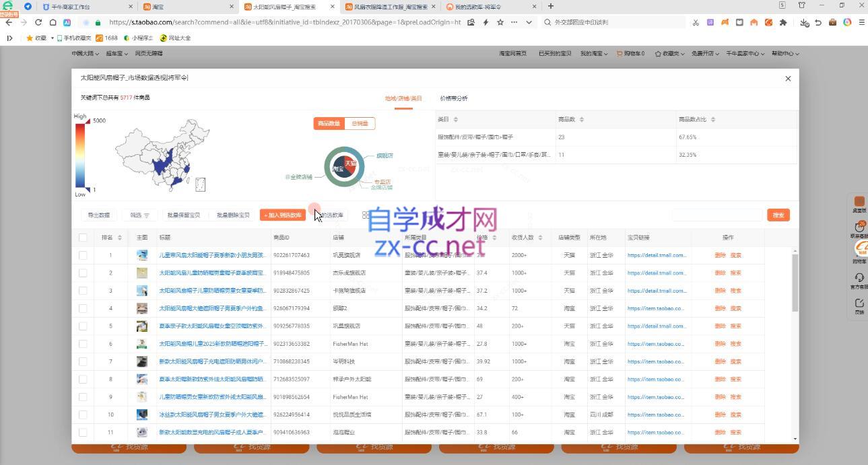Close the 市场数据透视 dialog with the X

tap(788, 79)
